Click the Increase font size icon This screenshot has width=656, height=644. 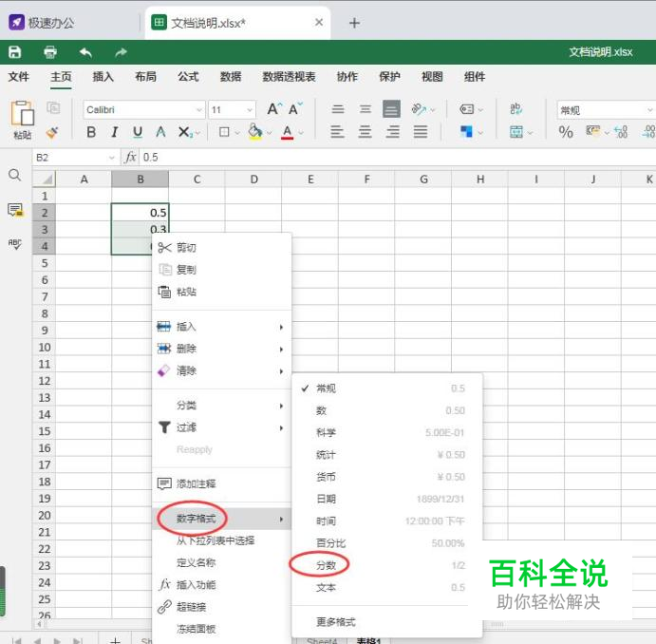tap(274, 109)
